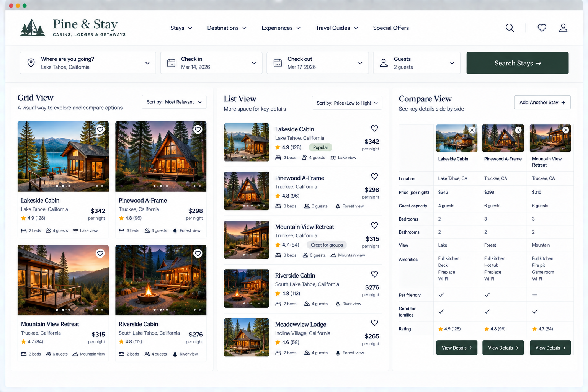Open the user account profile icon
Screen dimensions: 588x392
coord(563,28)
